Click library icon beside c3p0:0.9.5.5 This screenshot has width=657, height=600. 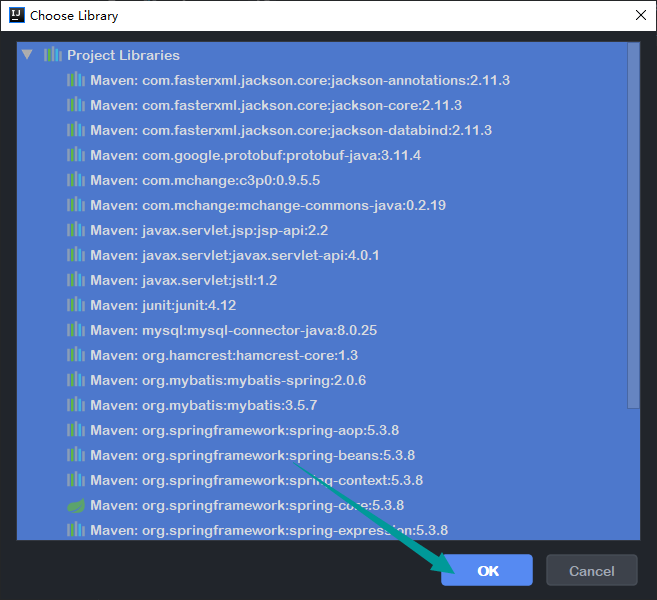click(x=76, y=180)
